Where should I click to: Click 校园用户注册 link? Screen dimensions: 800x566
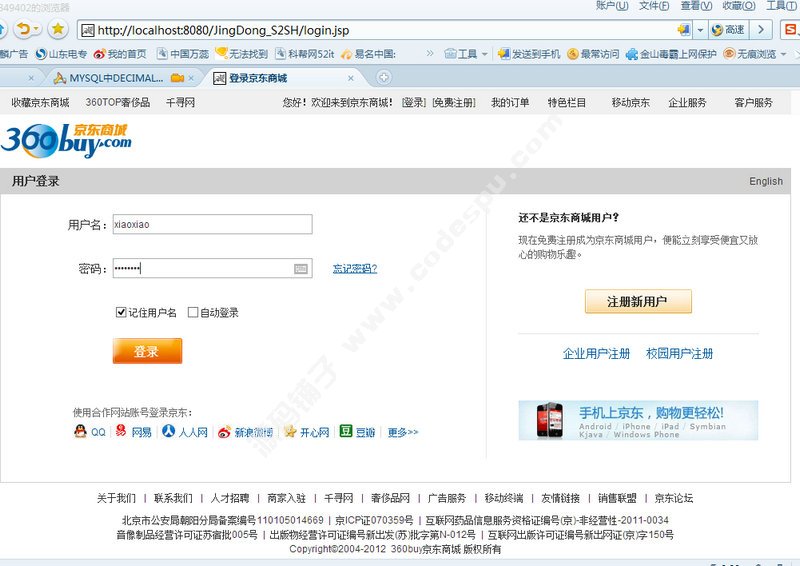point(679,353)
